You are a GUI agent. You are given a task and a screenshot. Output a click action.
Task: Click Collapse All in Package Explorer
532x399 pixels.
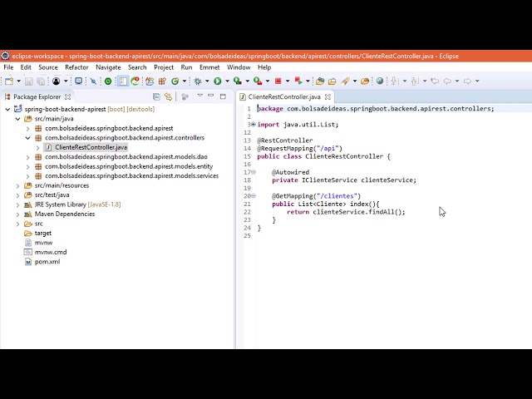pyautogui.click(x=156, y=96)
